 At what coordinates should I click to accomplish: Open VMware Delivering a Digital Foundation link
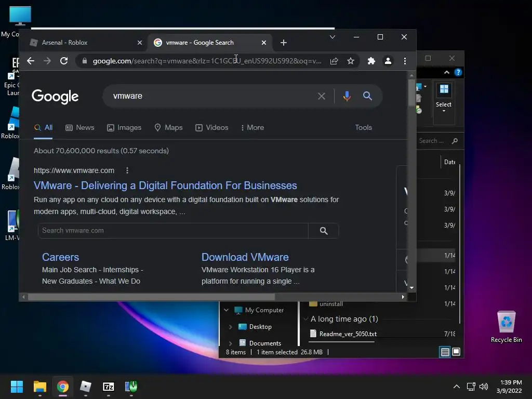point(165,185)
